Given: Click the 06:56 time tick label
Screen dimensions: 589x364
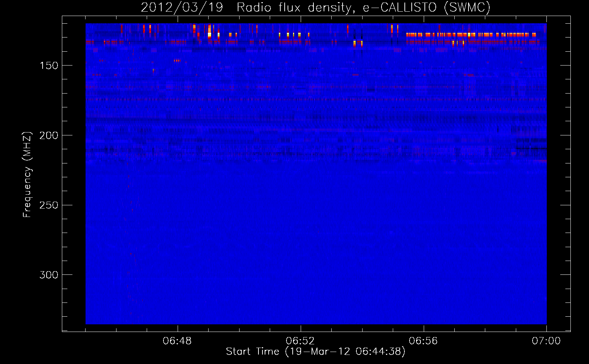Looking at the screenshot, I should click(423, 341).
